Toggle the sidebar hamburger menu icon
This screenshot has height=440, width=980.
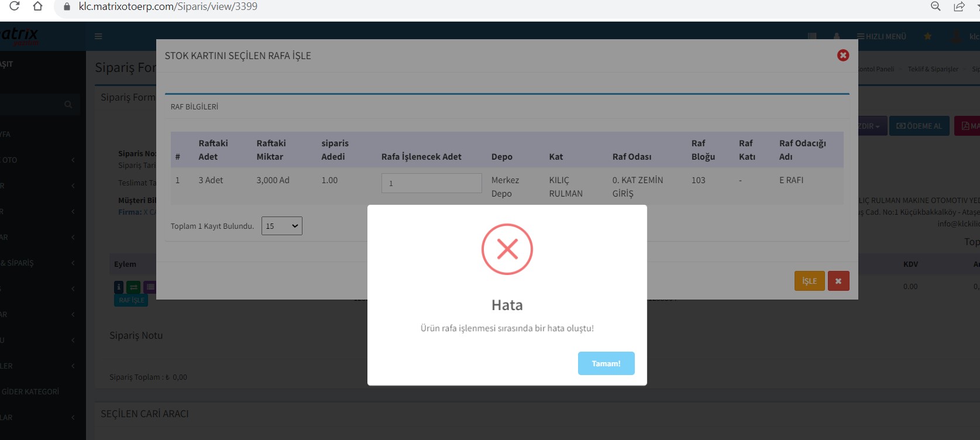[x=98, y=36]
